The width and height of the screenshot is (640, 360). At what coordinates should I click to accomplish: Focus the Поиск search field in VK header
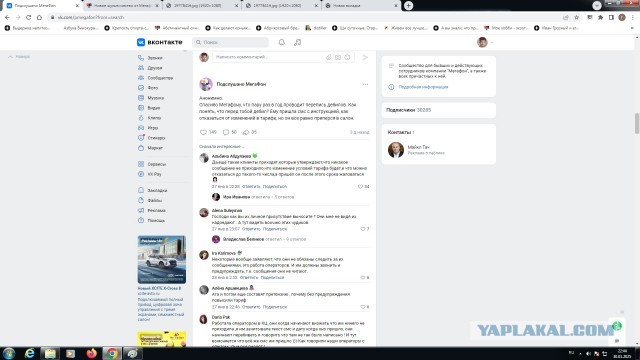point(231,42)
